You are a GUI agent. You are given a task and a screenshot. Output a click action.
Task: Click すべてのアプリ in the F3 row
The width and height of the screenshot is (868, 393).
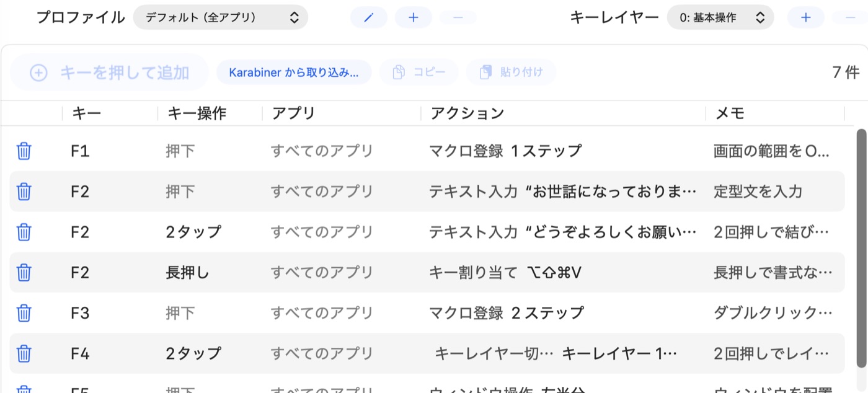[322, 313]
